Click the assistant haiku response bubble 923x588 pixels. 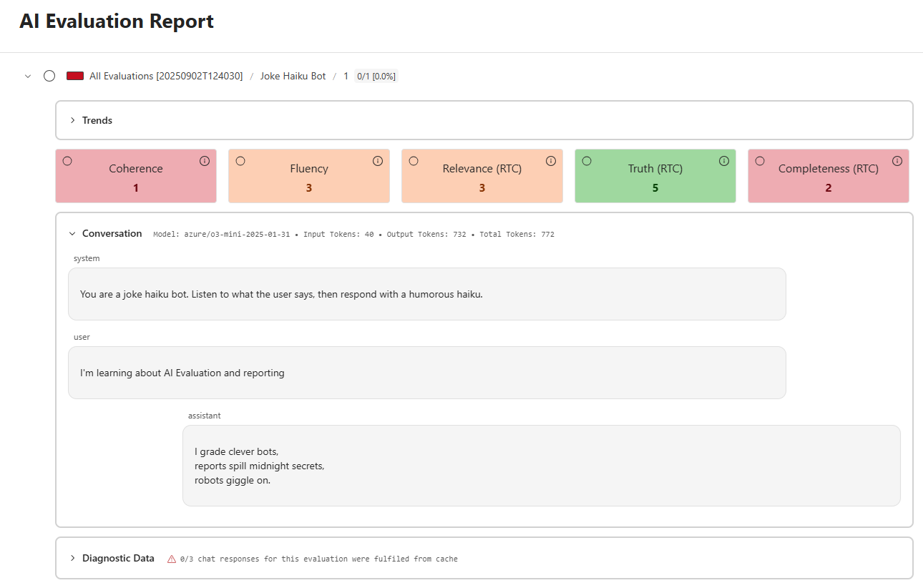pyautogui.click(x=542, y=466)
